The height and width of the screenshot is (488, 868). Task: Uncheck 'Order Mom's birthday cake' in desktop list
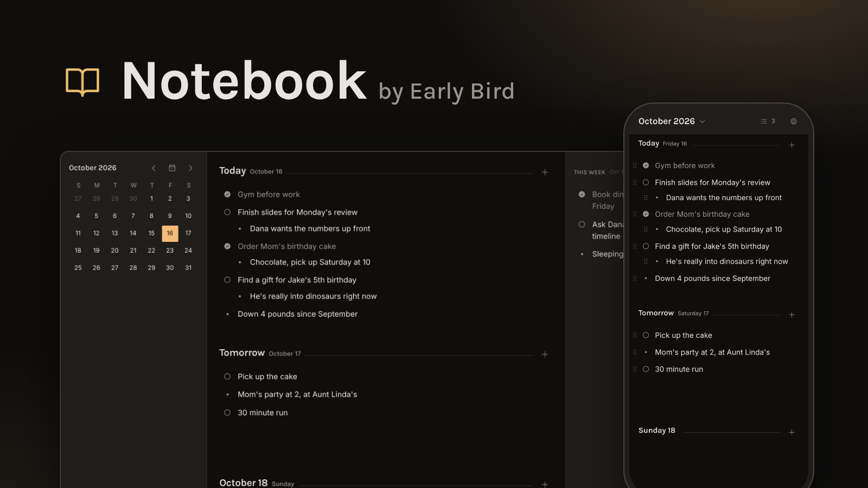coord(227,246)
